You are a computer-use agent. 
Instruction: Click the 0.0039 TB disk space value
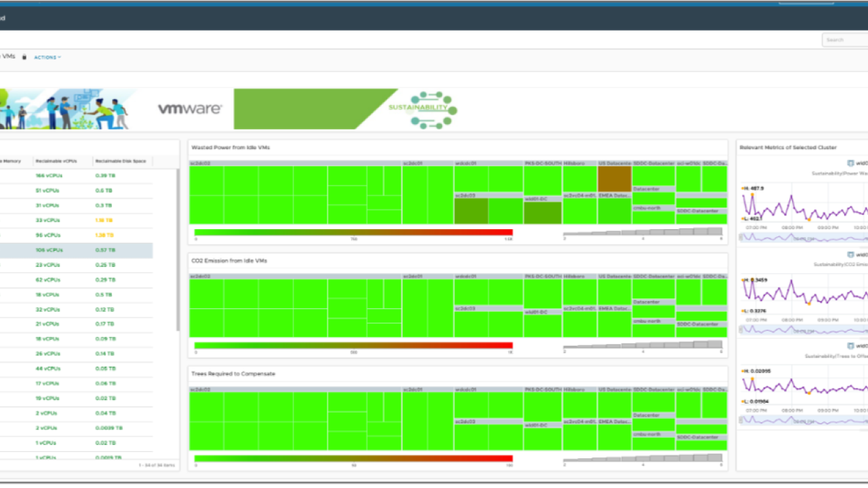click(x=108, y=428)
